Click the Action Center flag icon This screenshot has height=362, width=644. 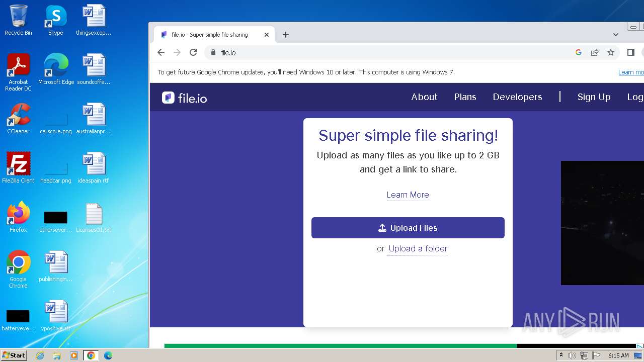[596, 355]
